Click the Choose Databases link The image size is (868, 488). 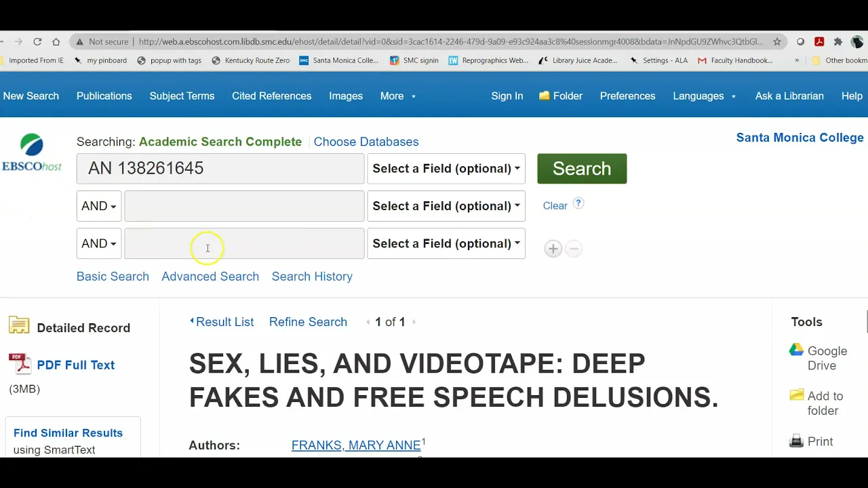coord(366,142)
